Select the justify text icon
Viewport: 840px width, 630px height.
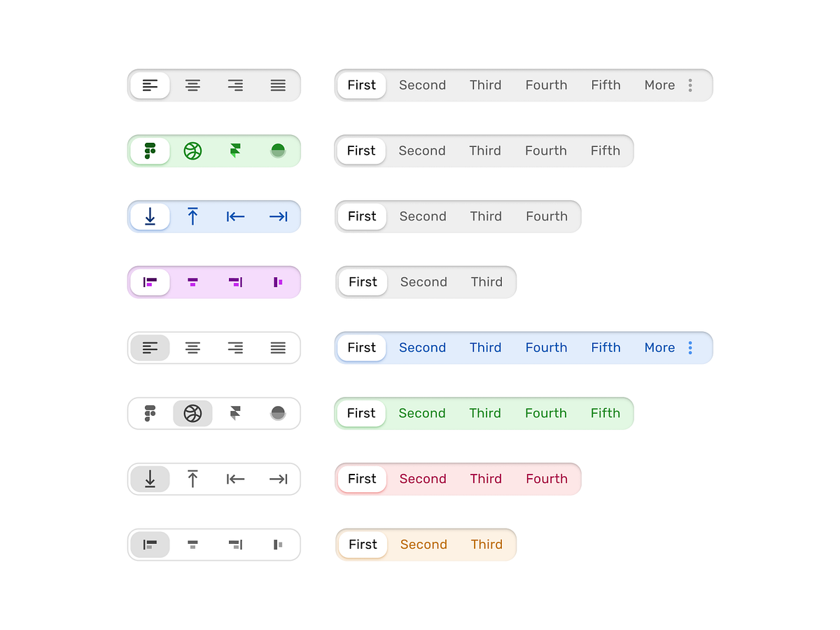tap(278, 85)
